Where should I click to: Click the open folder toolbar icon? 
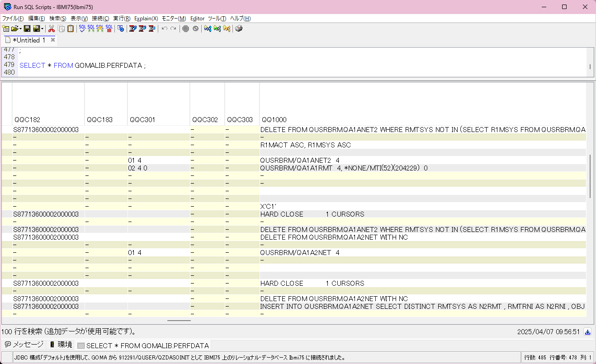pos(14,28)
